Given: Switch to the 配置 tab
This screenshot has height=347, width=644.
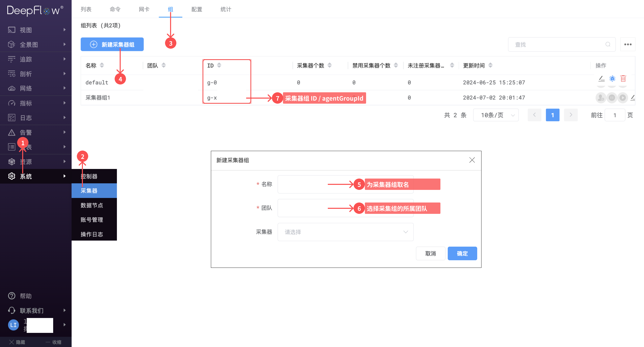Looking at the screenshot, I should point(197,9).
